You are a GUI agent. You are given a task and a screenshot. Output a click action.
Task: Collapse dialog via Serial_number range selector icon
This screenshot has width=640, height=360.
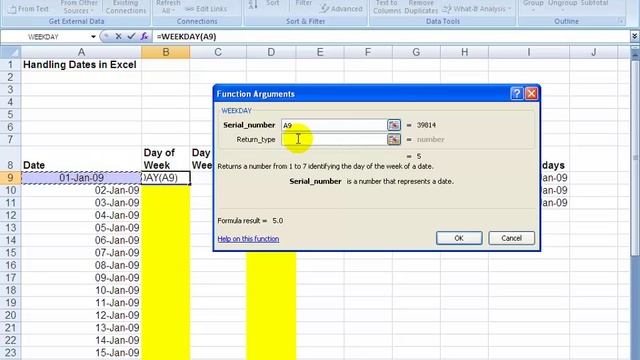point(394,125)
